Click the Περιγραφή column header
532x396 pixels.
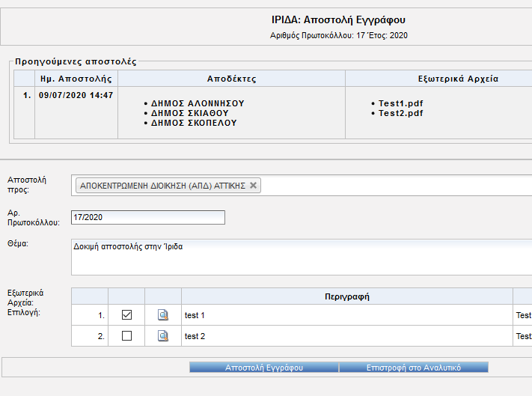coord(347,296)
